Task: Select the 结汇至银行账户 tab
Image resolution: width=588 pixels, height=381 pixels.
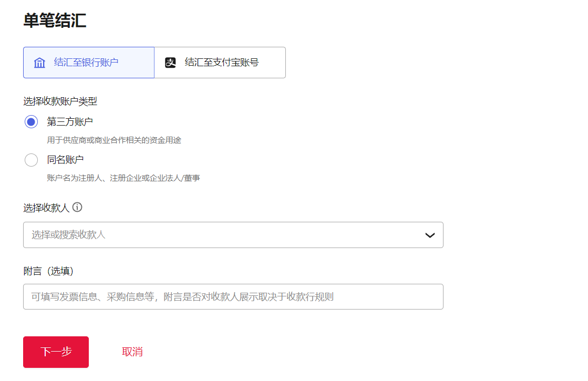Action: tap(88, 62)
